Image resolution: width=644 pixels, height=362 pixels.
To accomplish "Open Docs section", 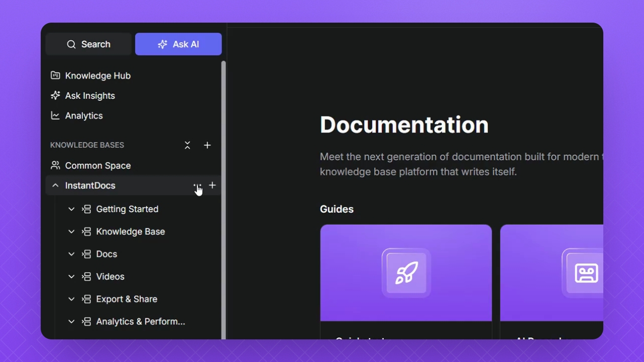I will (106, 254).
